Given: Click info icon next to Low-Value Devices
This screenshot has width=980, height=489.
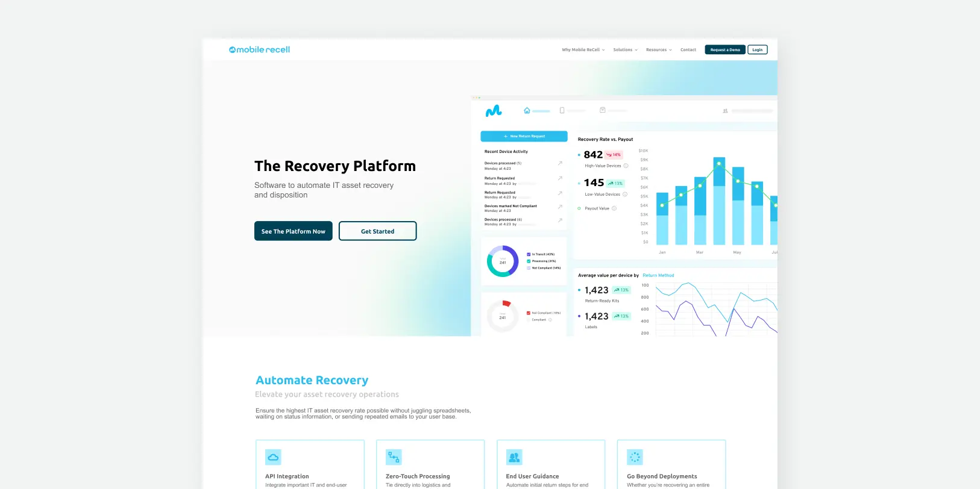Looking at the screenshot, I should point(625,195).
